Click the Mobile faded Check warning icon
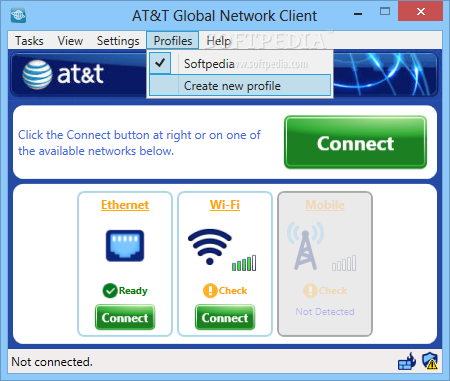Image resolution: width=450 pixels, height=381 pixels. 310,291
